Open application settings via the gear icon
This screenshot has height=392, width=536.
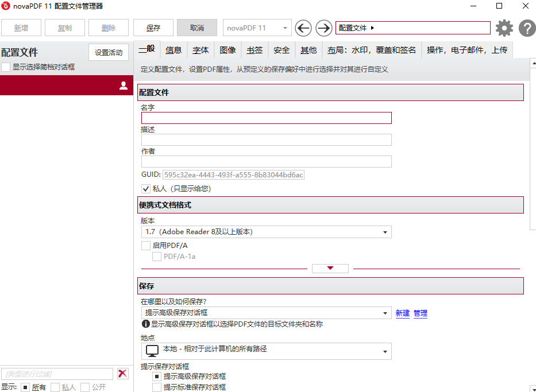[504, 28]
